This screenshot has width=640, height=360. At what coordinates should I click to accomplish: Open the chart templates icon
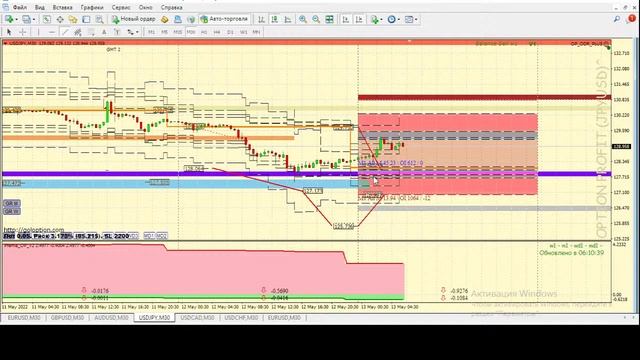click(409, 19)
